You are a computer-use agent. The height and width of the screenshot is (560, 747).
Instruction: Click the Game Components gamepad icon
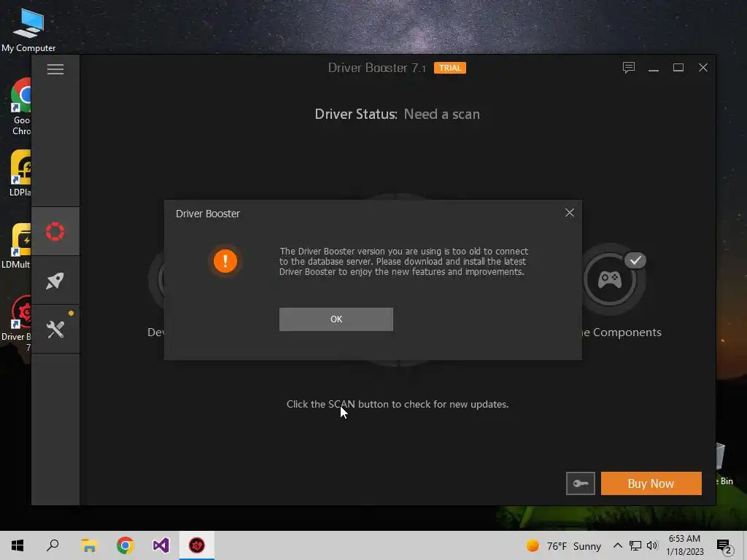(x=610, y=279)
